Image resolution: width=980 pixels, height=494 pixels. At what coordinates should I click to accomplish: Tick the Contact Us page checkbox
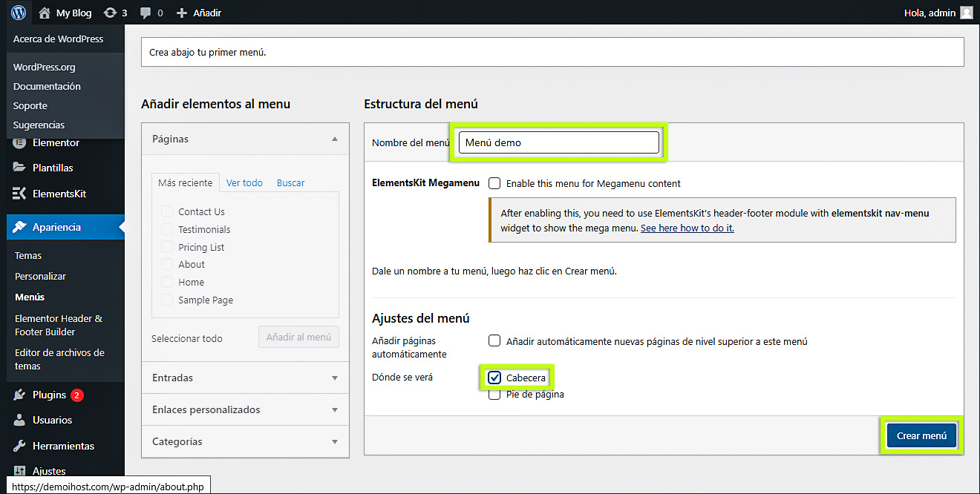pyautogui.click(x=167, y=211)
